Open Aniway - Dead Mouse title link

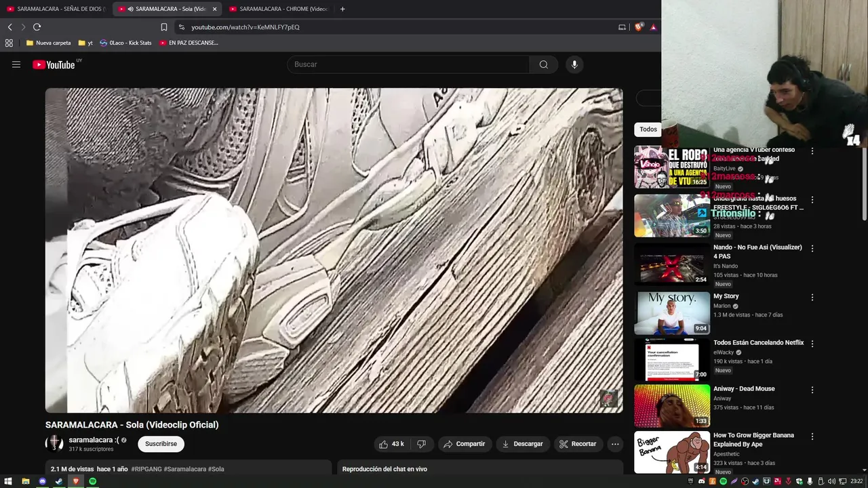click(x=744, y=389)
